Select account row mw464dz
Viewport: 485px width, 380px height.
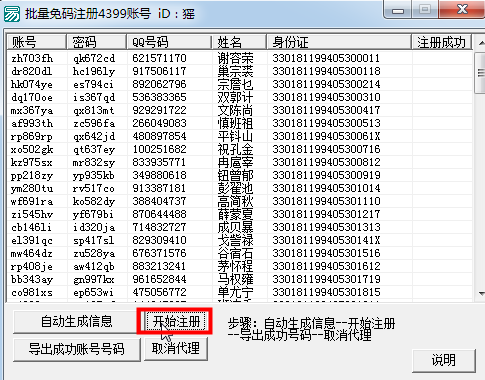point(239,253)
